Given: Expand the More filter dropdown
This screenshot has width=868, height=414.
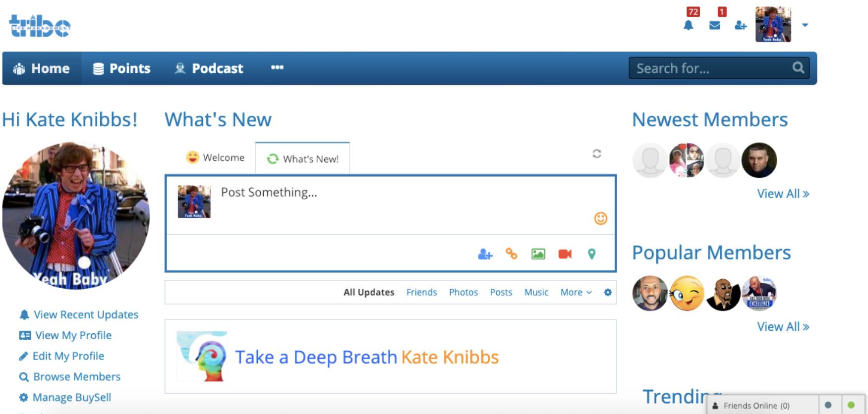Looking at the screenshot, I should 576,293.
